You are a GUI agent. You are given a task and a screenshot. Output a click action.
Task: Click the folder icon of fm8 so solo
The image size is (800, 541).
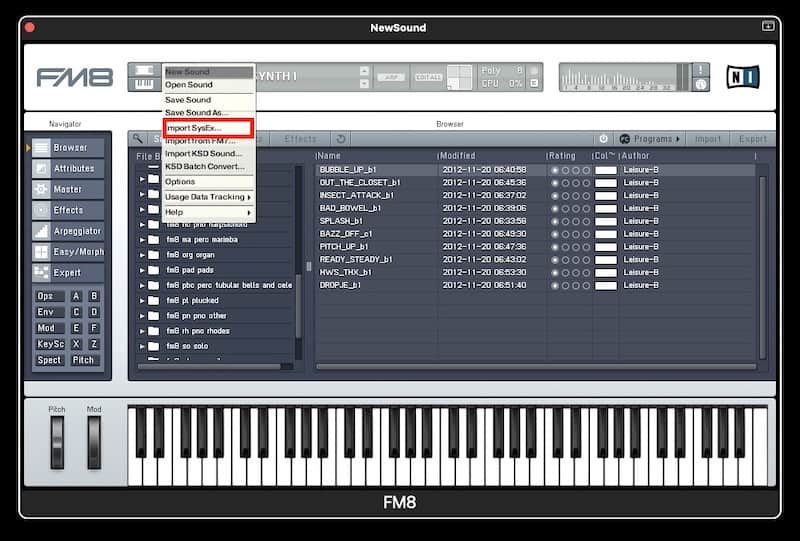[154, 346]
